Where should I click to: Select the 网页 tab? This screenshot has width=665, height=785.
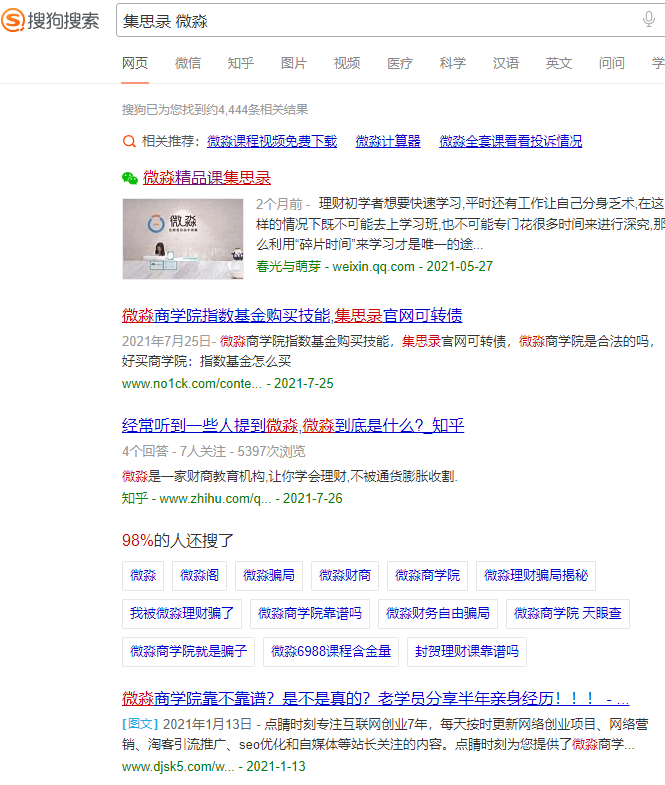pos(135,63)
